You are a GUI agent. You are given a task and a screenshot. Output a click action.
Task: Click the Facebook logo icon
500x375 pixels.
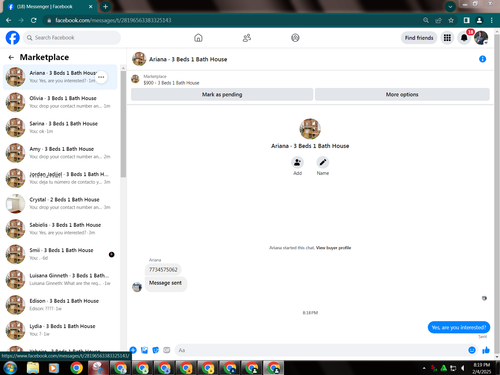tap(13, 38)
